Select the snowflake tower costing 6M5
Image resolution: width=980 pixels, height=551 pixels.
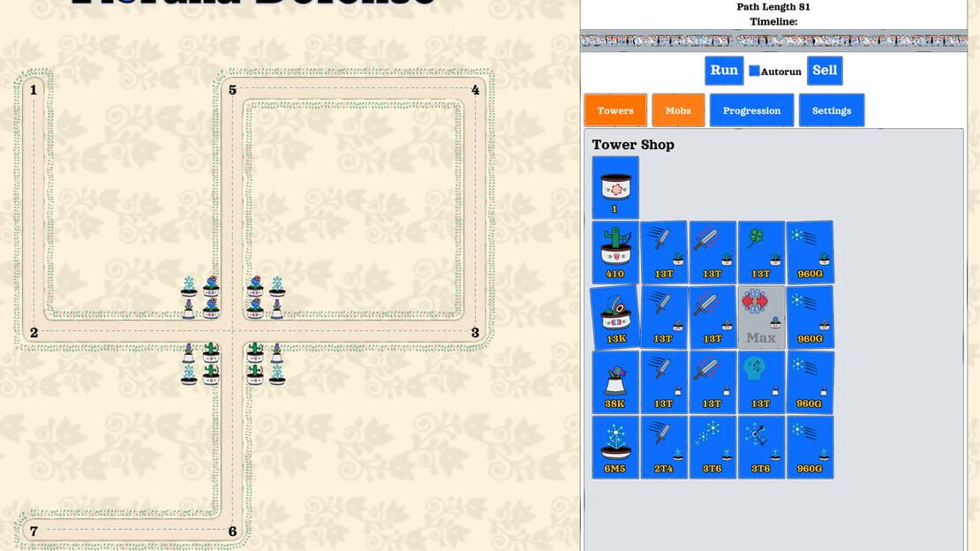click(615, 447)
